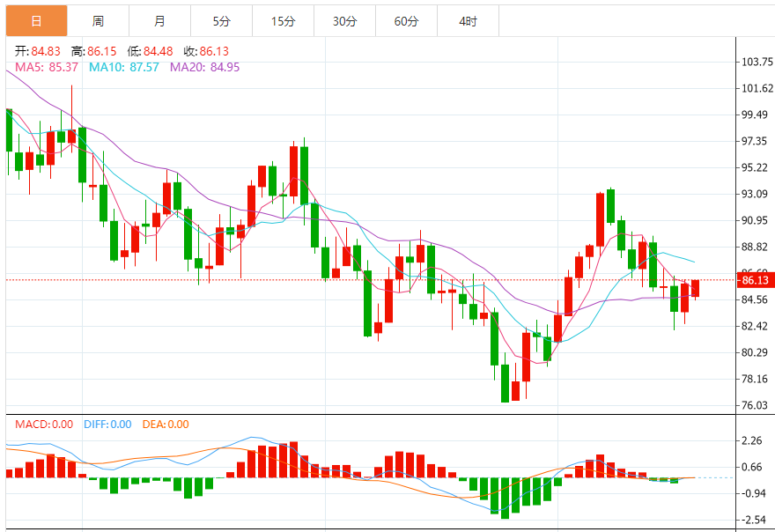Click the 99.49 price axis label
The height and width of the screenshot is (532, 775).
tap(755, 115)
